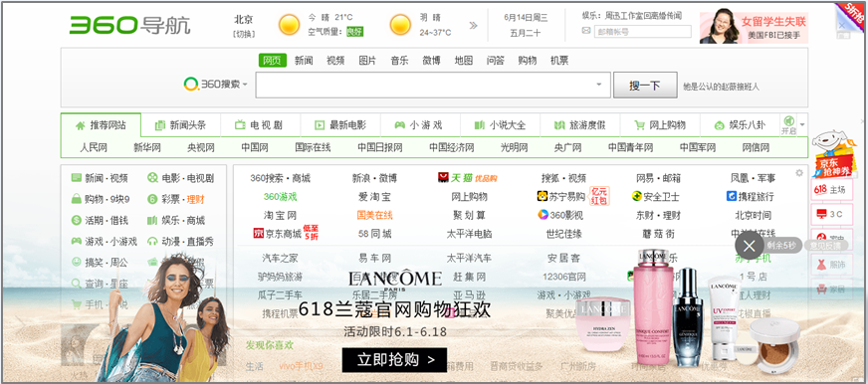Click the 360导航 logo

click(x=129, y=25)
